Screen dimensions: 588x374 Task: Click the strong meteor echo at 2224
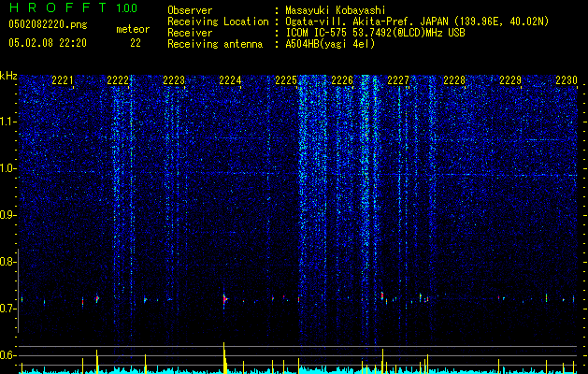(x=224, y=300)
